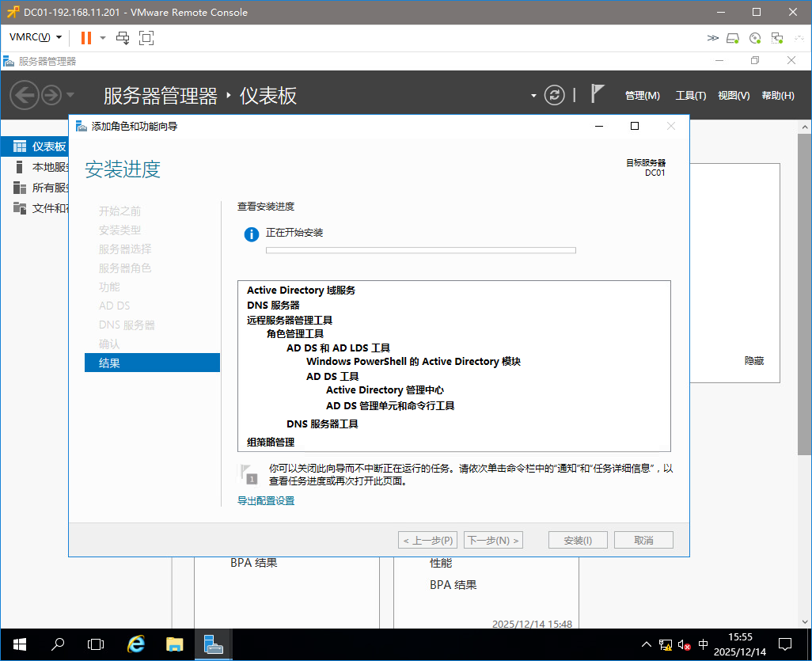Viewport: 812px width, 661px height.
Task: Click the DNS 服务器 wizard step
Action: point(127,325)
